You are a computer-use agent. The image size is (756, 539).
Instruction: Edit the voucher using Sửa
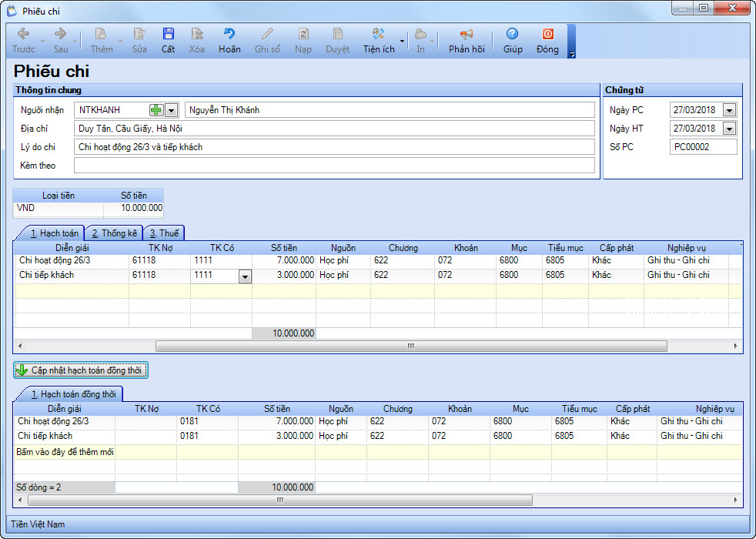tap(139, 41)
